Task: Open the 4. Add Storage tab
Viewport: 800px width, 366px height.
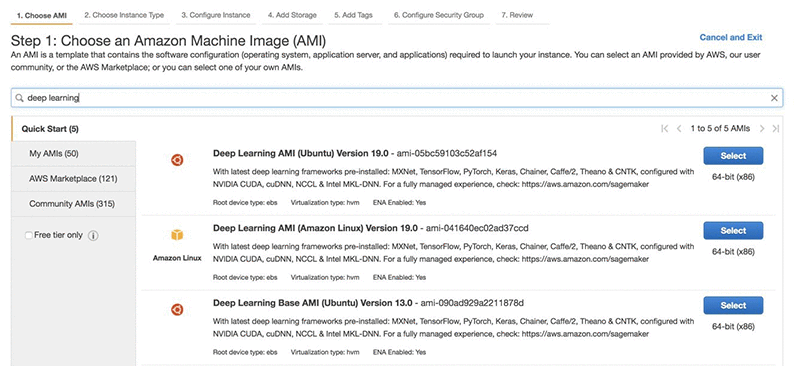Action: tap(292, 15)
